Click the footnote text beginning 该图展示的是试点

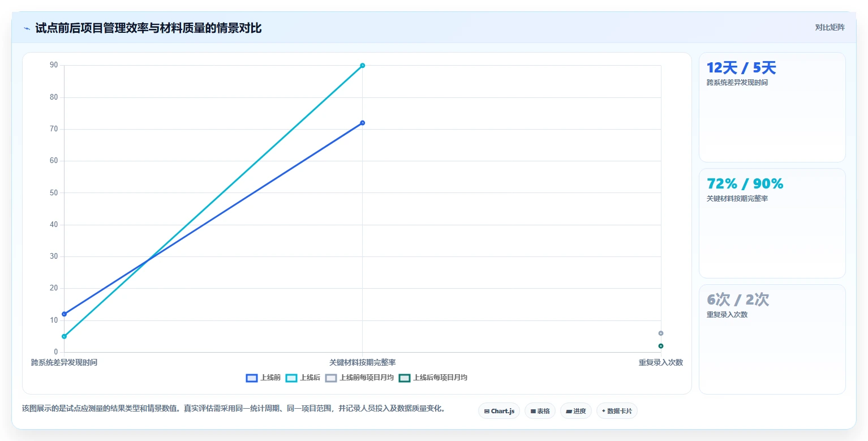click(x=234, y=408)
